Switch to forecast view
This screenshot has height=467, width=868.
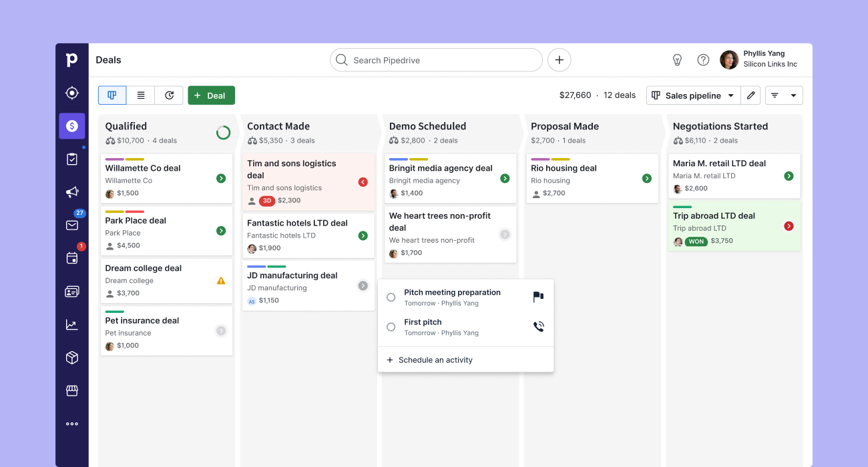coord(169,95)
